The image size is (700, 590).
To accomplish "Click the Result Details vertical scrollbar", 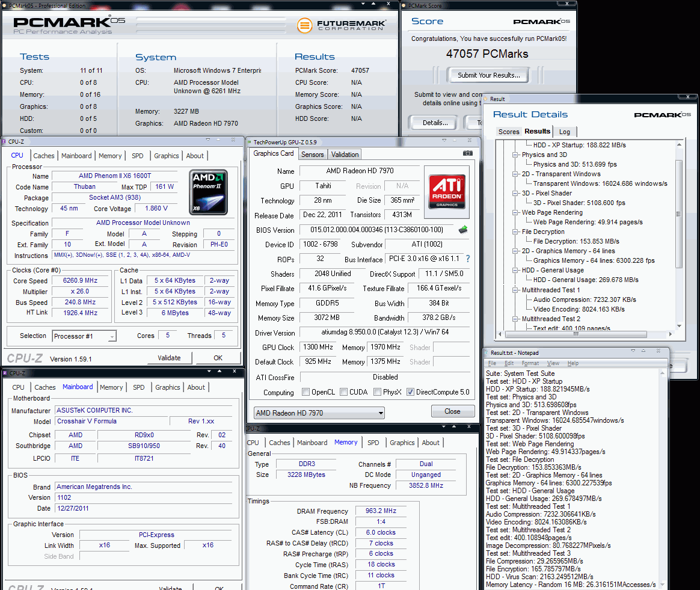I will (x=679, y=214).
